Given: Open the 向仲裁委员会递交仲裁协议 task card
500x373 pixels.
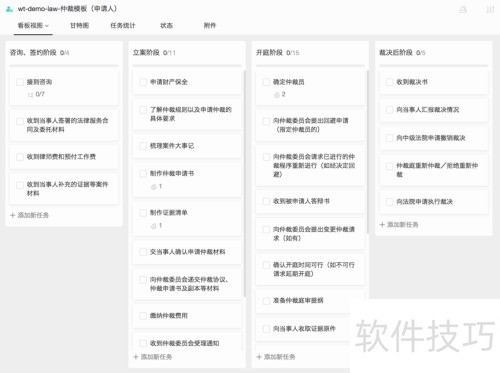Looking at the screenshot, I should pos(187,284).
